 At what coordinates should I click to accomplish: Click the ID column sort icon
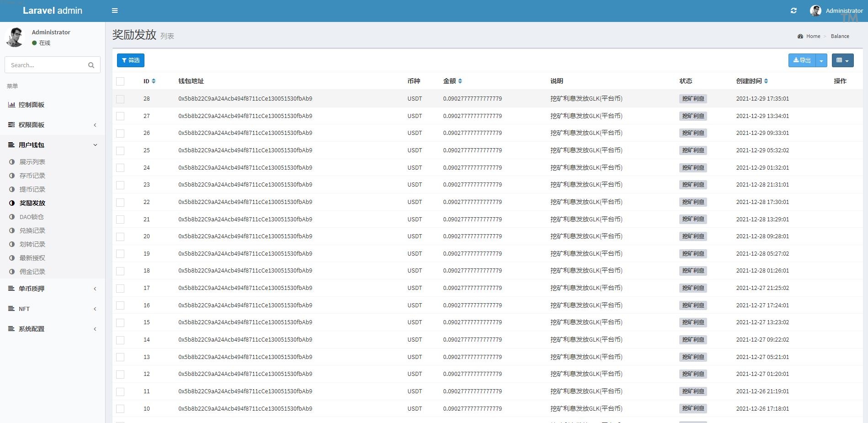click(x=154, y=81)
